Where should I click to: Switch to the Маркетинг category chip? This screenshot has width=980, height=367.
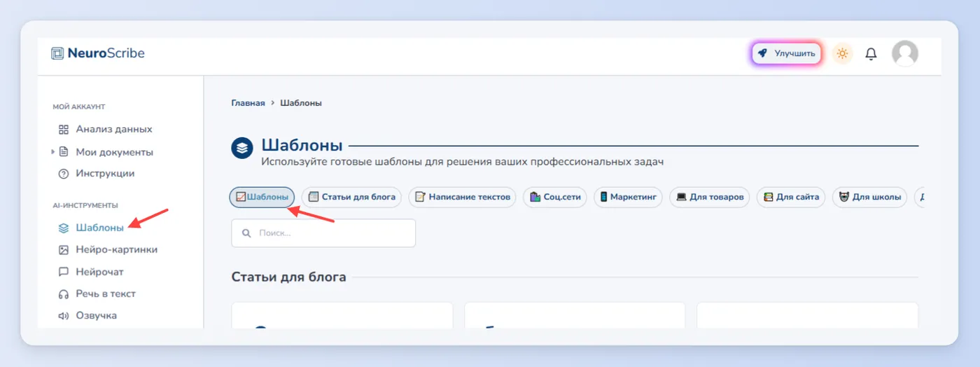click(628, 198)
